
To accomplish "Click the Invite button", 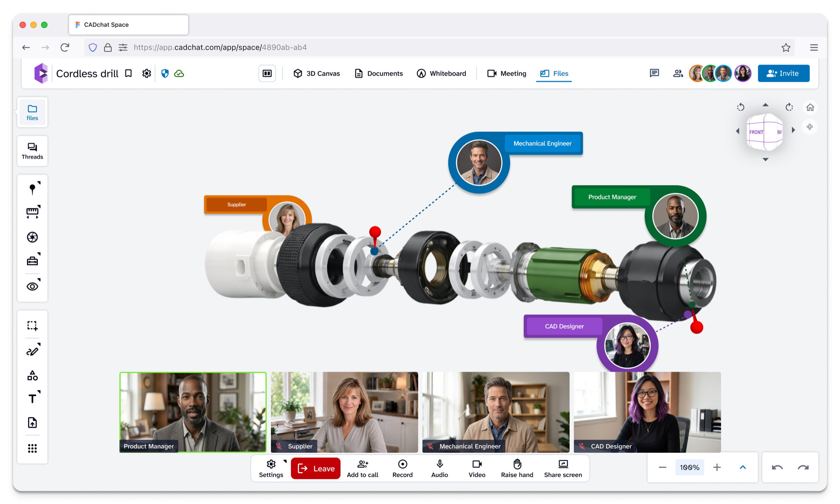I will point(784,73).
